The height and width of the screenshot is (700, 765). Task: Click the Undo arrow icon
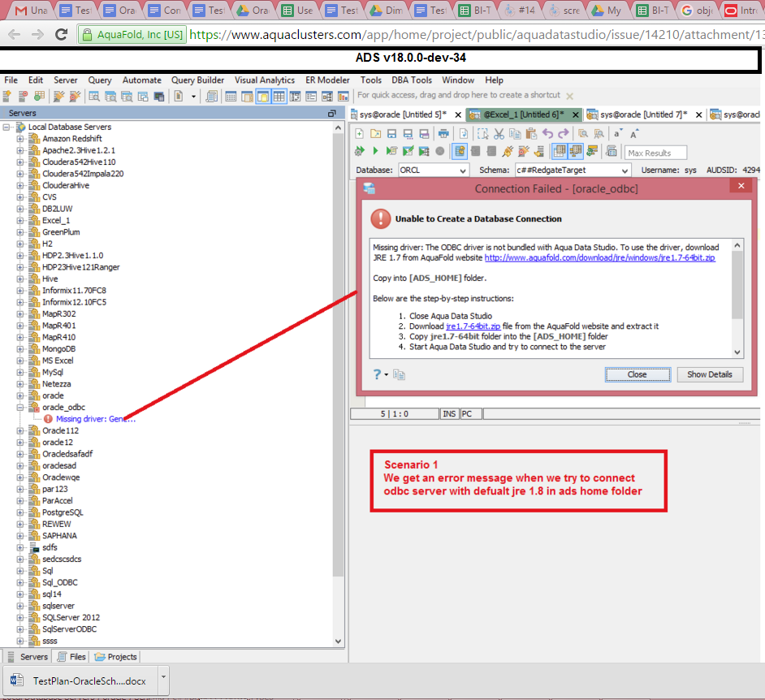click(548, 134)
